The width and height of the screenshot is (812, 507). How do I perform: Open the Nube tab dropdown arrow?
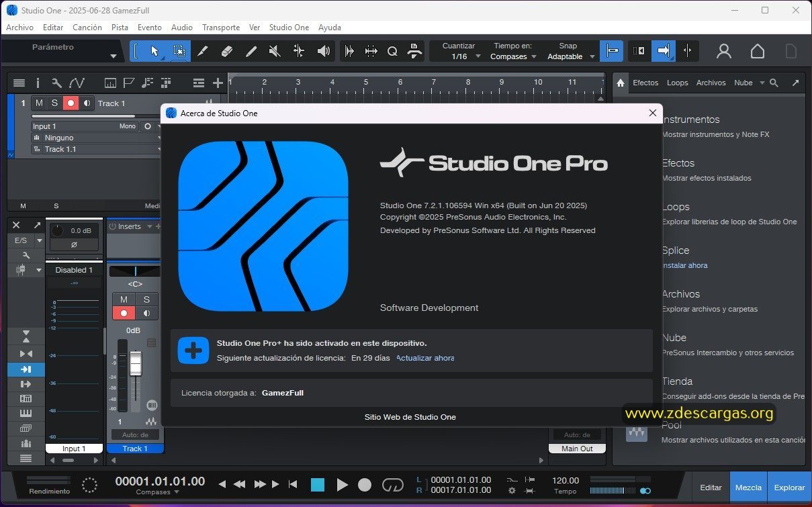[x=762, y=83]
